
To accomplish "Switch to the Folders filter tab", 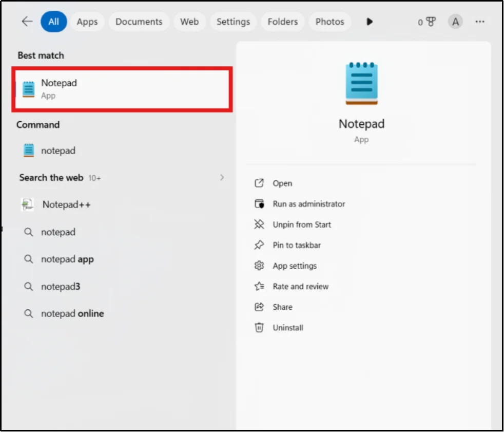I will pyautogui.click(x=282, y=22).
